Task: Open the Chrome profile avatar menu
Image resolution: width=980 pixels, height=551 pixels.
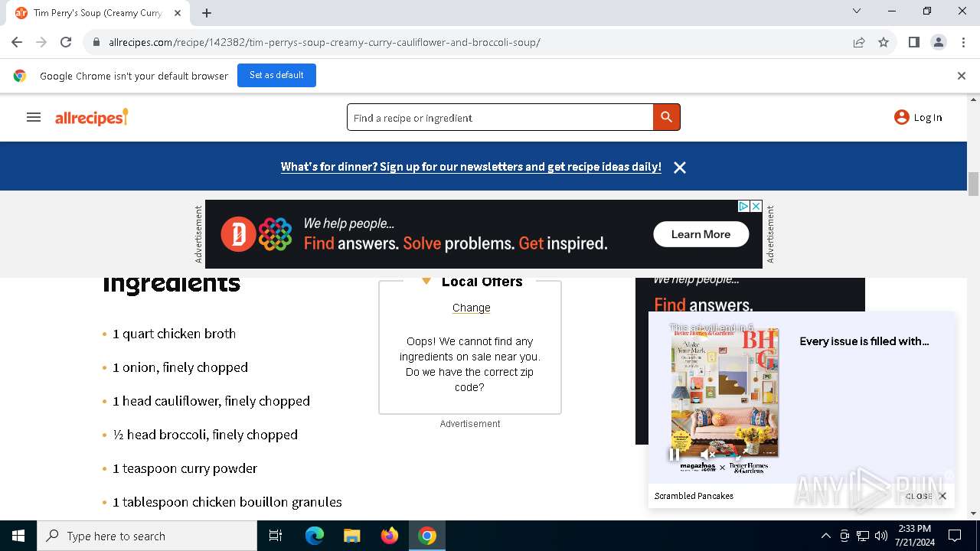Action: pyautogui.click(x=939, y=42)
